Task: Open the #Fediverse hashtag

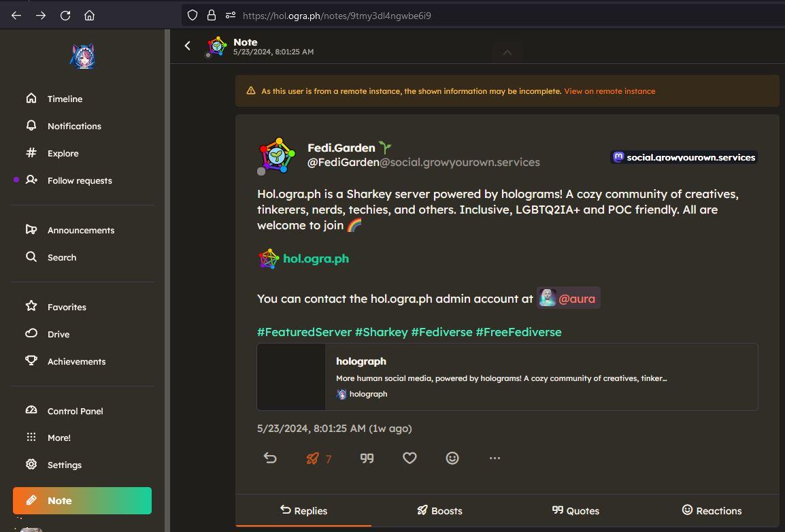Action: pos(441,332)
